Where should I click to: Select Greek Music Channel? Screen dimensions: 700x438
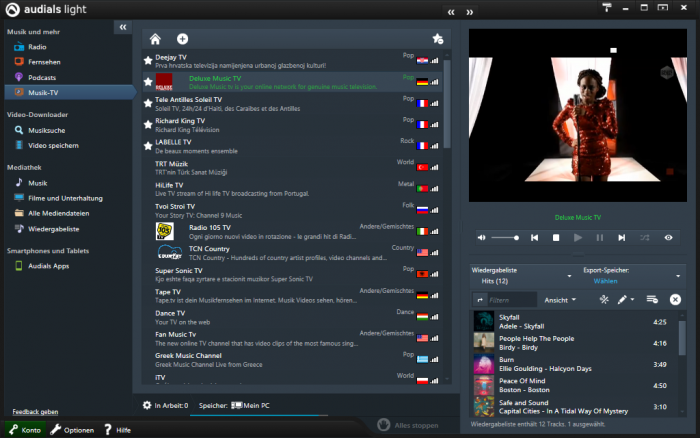click(292, 359)
